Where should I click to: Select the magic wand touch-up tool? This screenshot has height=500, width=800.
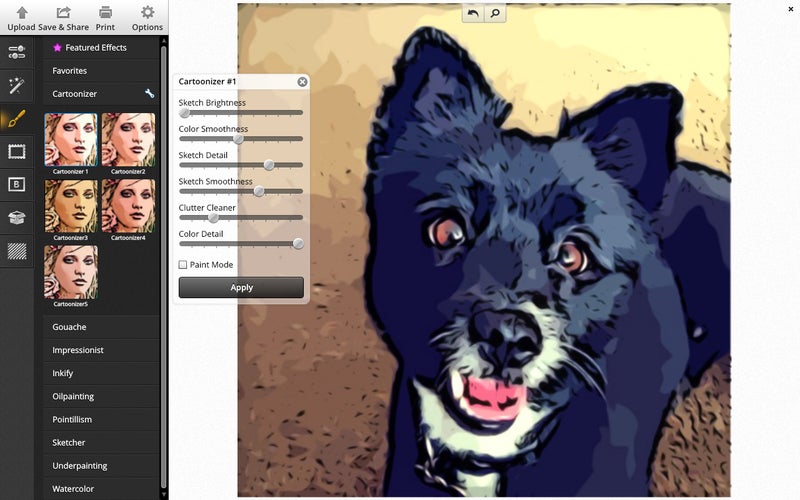(16, 85)
